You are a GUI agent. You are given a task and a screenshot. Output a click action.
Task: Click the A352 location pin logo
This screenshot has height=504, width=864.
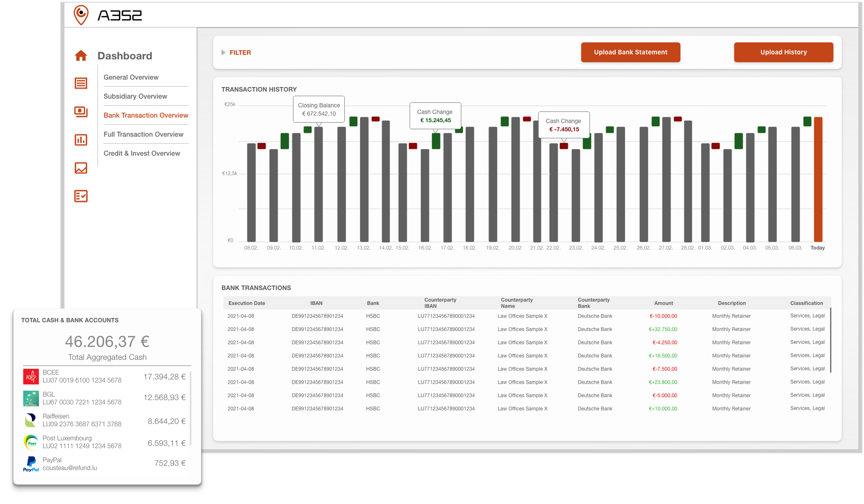[x=82, y=14]
